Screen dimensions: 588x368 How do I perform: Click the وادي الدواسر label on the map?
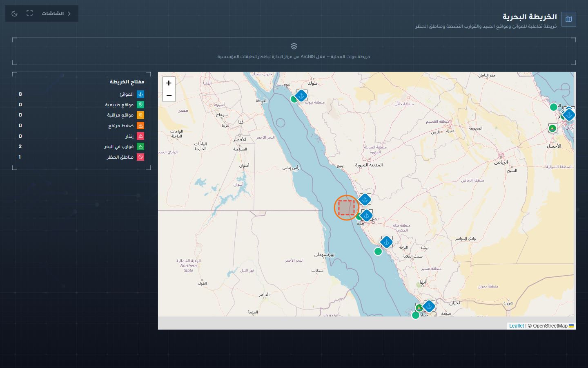pos(465,238)
